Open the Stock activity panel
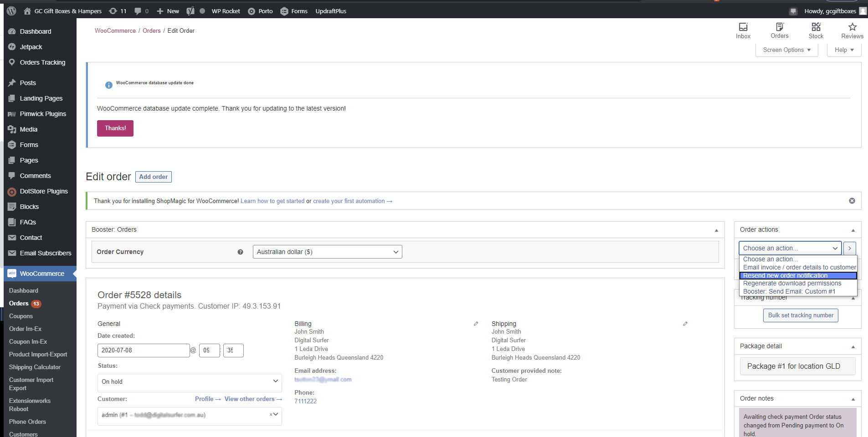 (816, 30)
